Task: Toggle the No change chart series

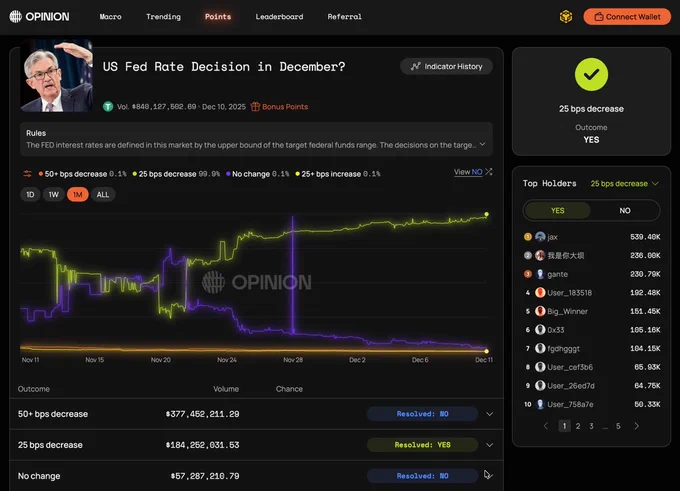Action: tap(257, 174)
